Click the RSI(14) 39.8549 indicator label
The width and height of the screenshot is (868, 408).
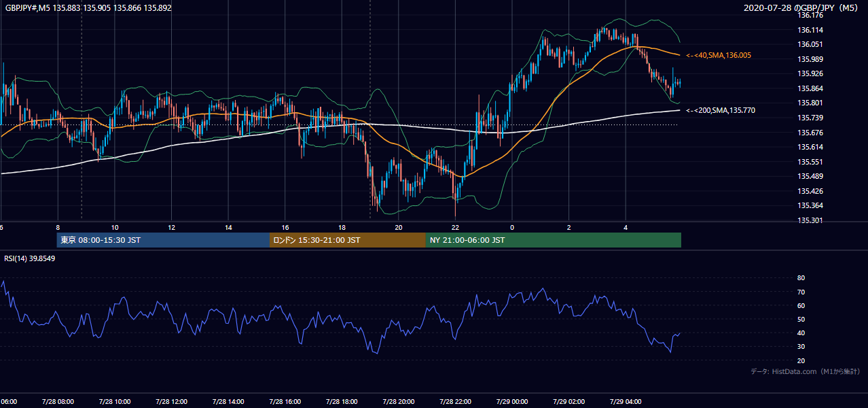[x=30, y=258]
